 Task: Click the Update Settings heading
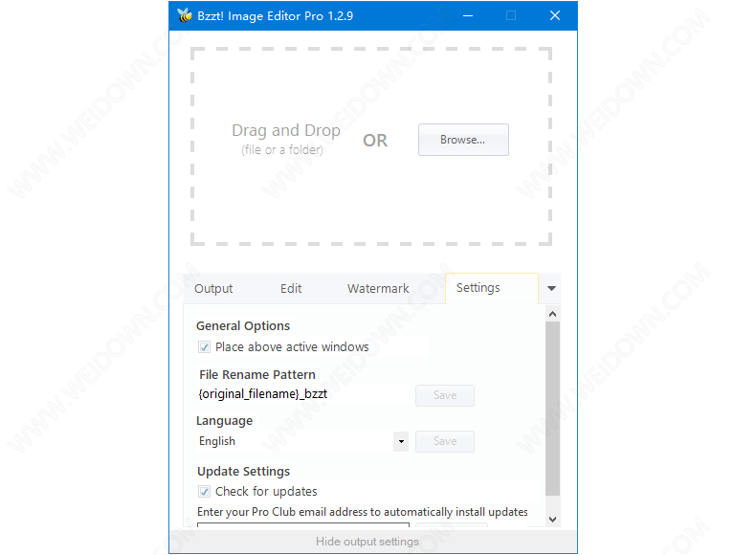tap(243, 471)
